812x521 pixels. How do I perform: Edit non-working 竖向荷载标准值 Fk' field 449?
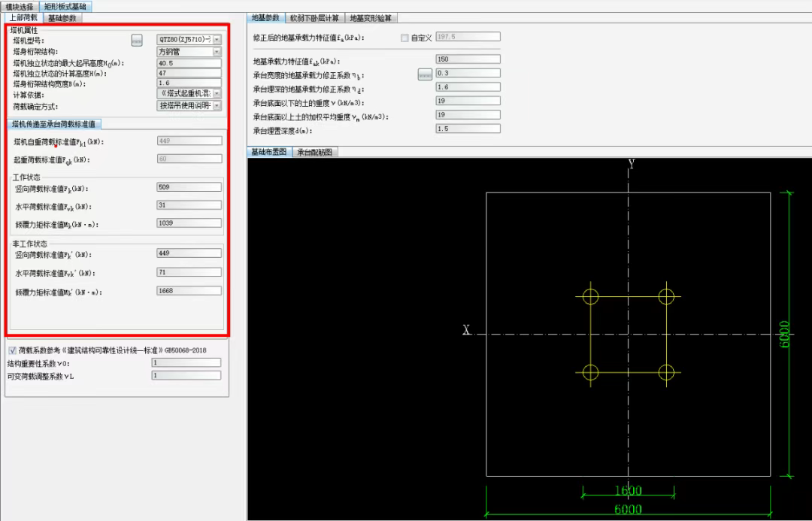tap(189, 253)
